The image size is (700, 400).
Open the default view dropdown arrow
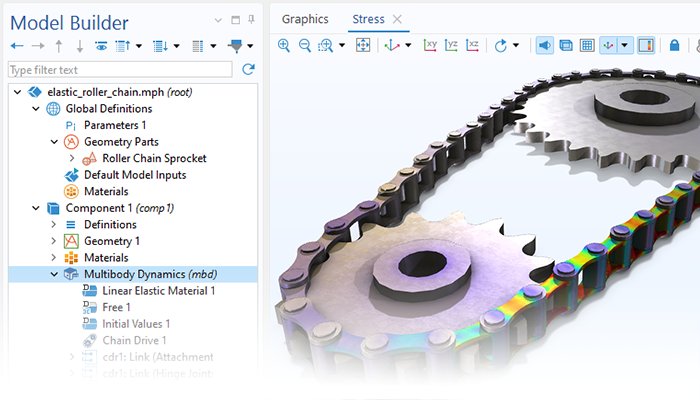(408, 45)
